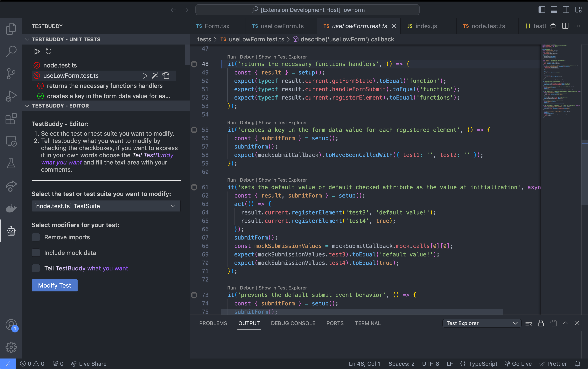Open editor More Actions ellipsis

(x=577, y=26)
